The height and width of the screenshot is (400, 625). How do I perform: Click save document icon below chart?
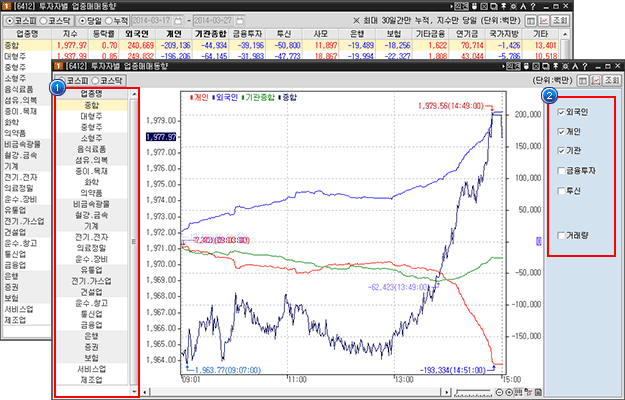click(x=538, y=392)
